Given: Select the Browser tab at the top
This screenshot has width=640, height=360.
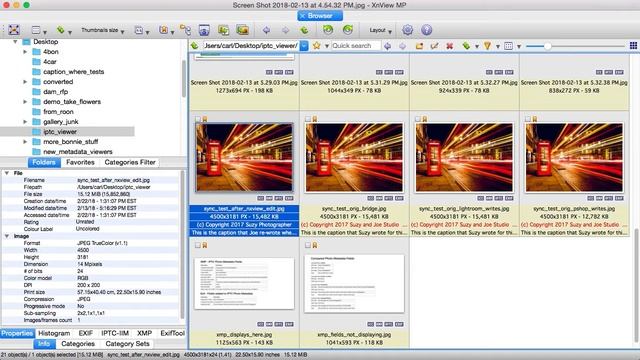Looking at the screenshot, I should pos(320,16).
